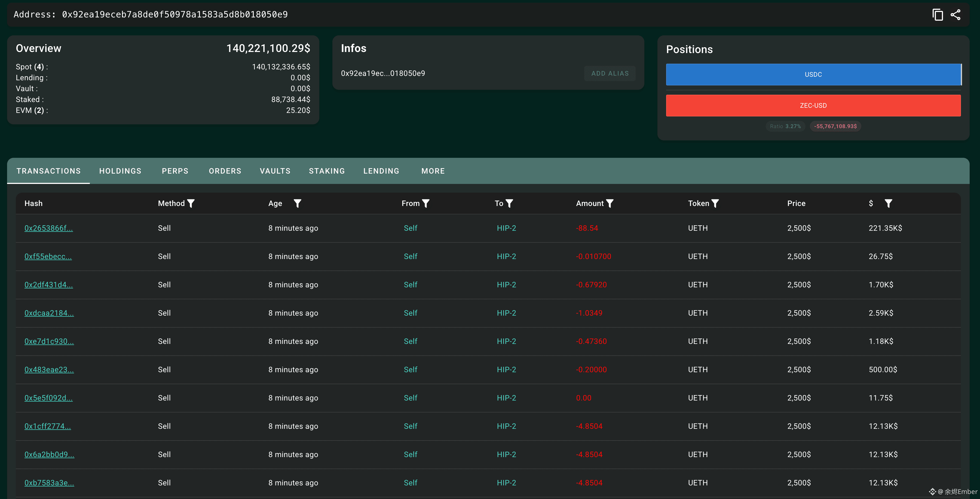
Task: Open the Method column filter icon
Action: [191, 204]
